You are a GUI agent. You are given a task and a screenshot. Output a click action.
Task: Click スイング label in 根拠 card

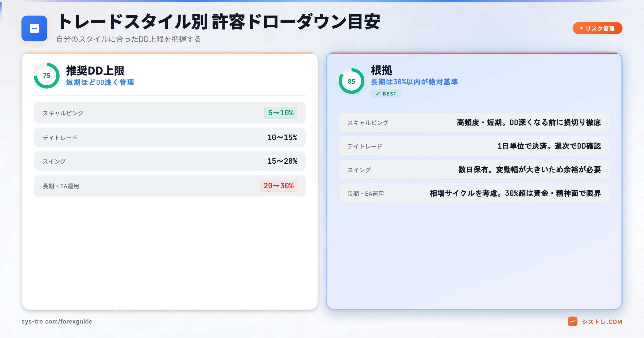coord(359,170)
